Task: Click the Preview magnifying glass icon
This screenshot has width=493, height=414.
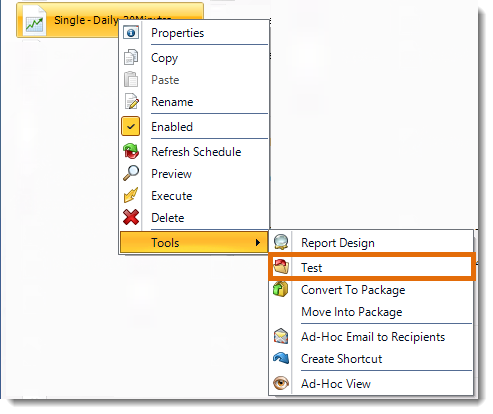Action: [x=131, y=173]
